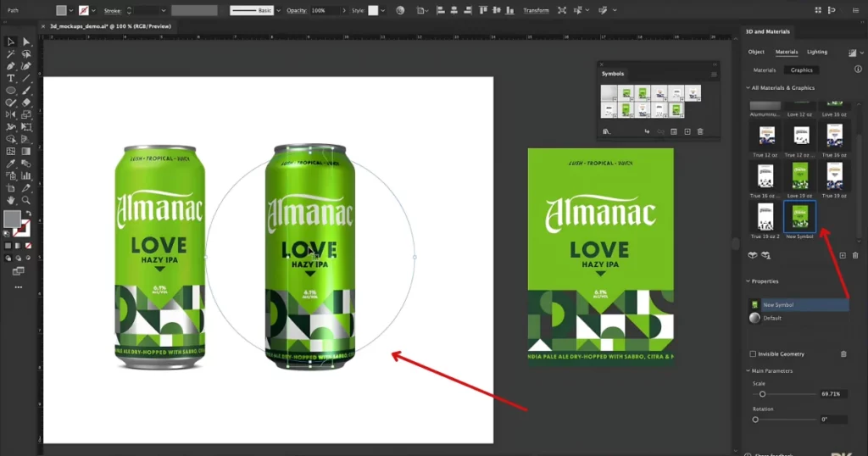This screenshot has height=456, width=868.
Task: Click the Opacity label link
Action: tap(297, 10)
